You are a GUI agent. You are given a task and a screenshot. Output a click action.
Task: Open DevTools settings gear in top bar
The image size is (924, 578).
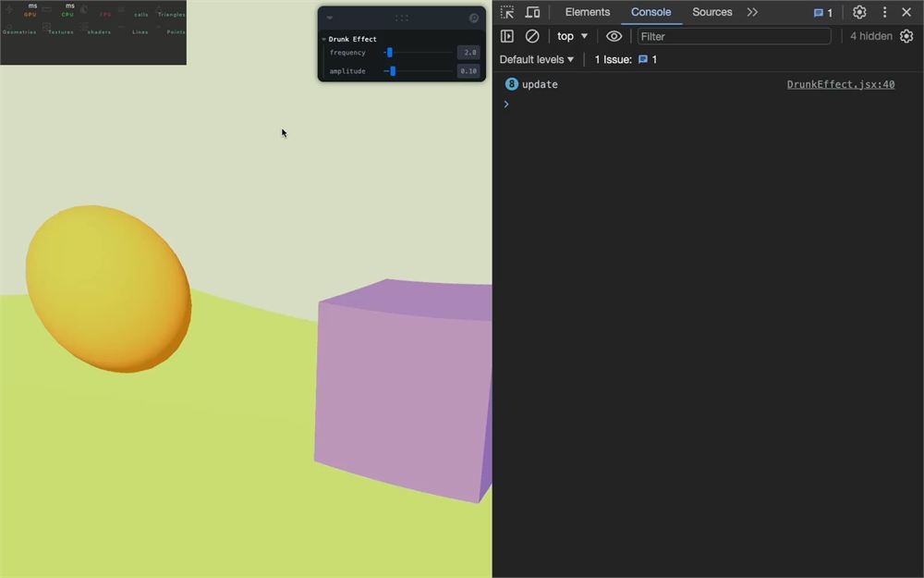859,12
